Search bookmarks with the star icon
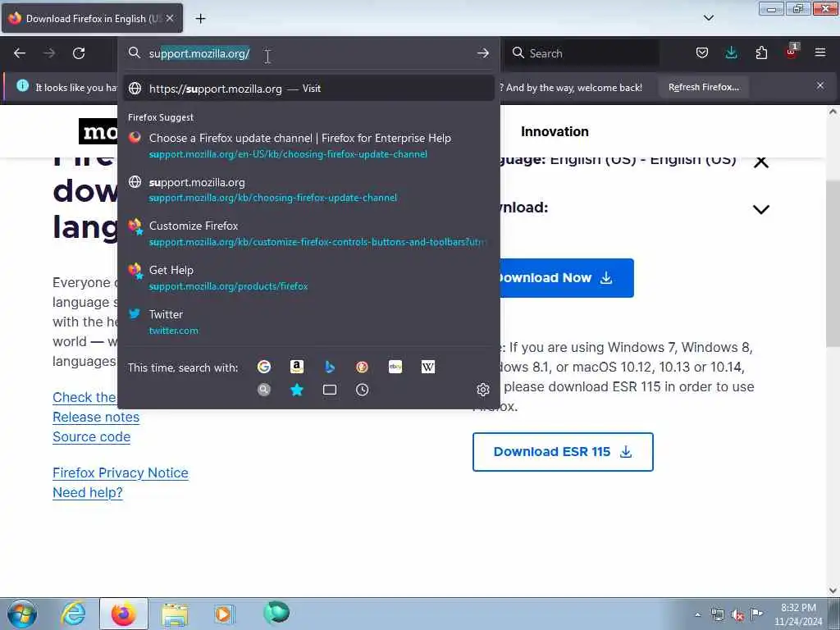840x630 pixels. pyautogui.click(x=297, y=390)
